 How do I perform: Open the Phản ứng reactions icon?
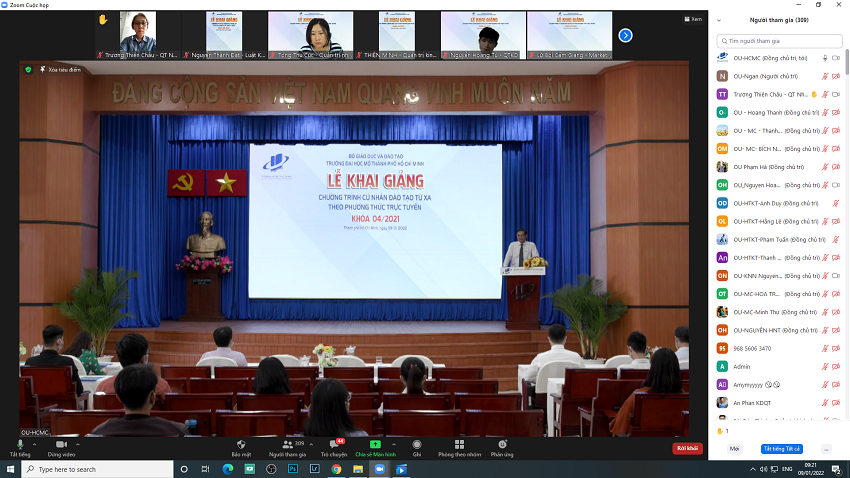(501, 443)
